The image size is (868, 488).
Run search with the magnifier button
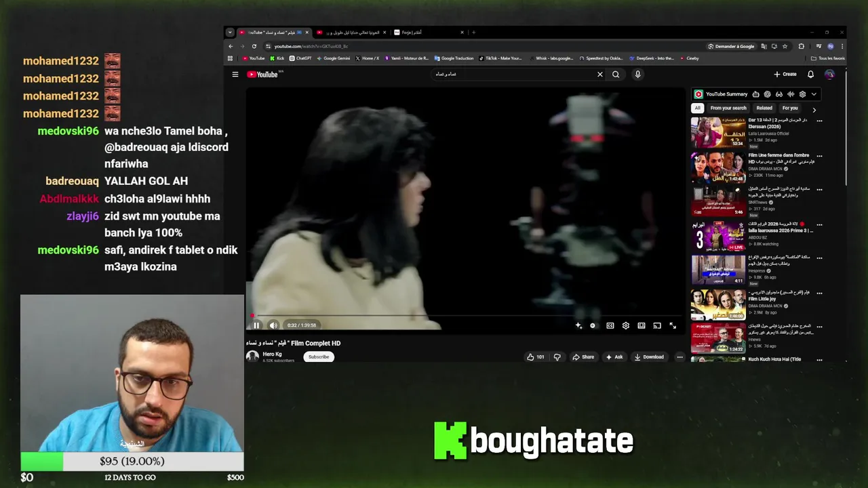pos(616,75)
